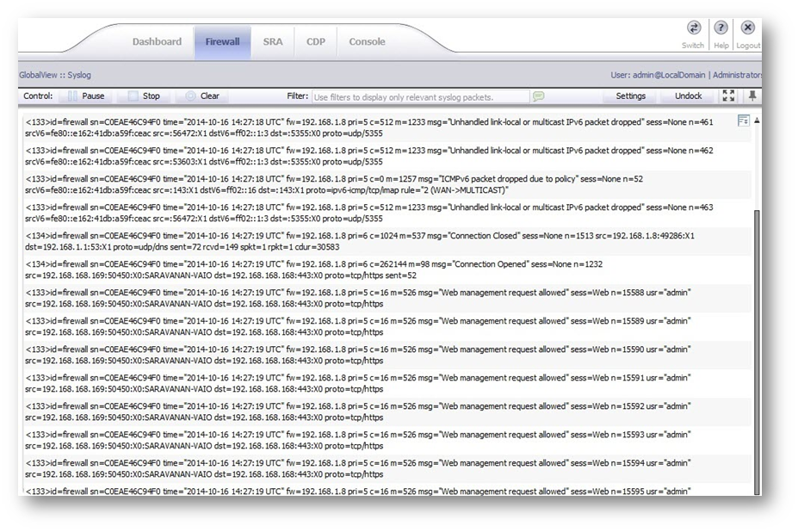This screenshot has height=532, width=798.
Task: Select the Firewall tab
Action: tap(222, 42)
